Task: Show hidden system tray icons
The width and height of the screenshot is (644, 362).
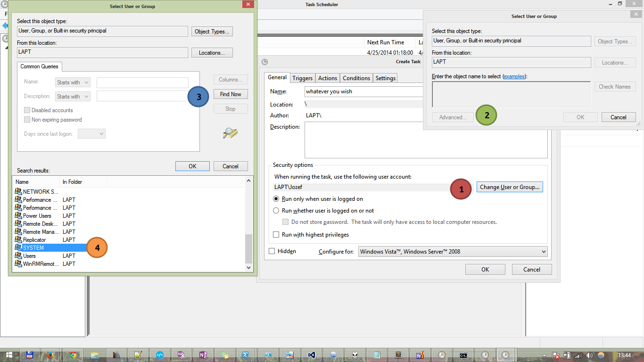Action: [545, 355]
